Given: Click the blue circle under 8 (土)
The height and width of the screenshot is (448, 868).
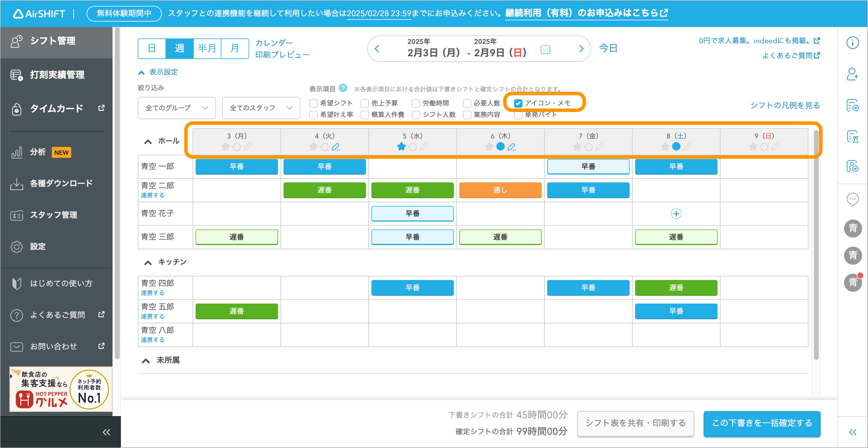Looking at the screenshot, I should click(x=676, y=146).
